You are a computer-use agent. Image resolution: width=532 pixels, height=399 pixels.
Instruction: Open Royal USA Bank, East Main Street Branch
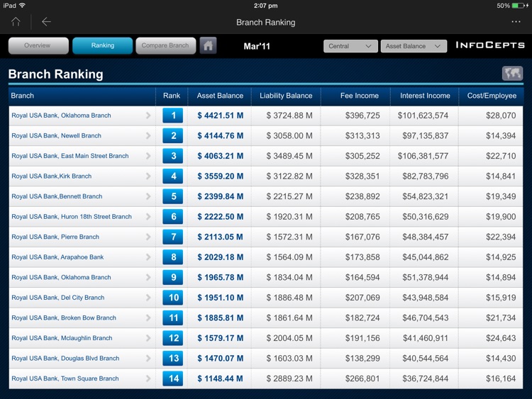[x=70, y=156]
